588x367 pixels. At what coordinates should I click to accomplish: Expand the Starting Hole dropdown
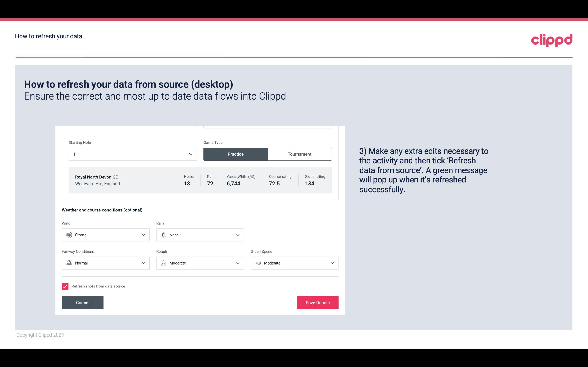tap(190, 154)
